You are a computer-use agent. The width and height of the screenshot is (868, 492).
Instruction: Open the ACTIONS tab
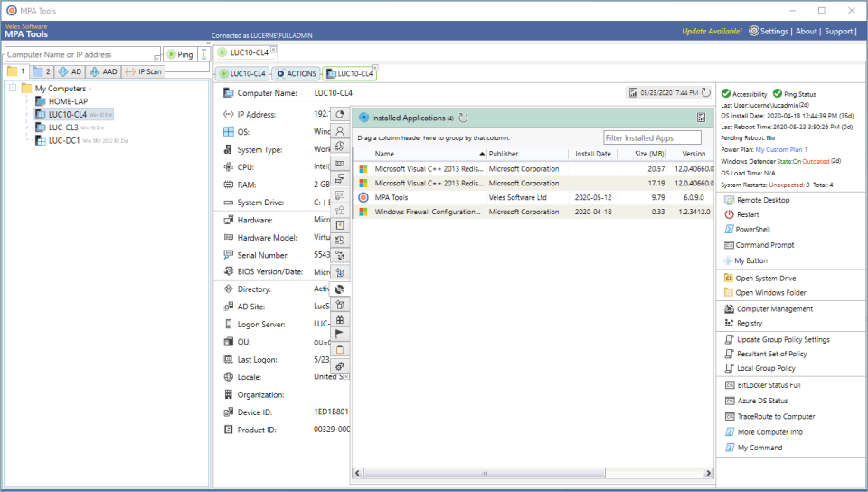(296, 73)
